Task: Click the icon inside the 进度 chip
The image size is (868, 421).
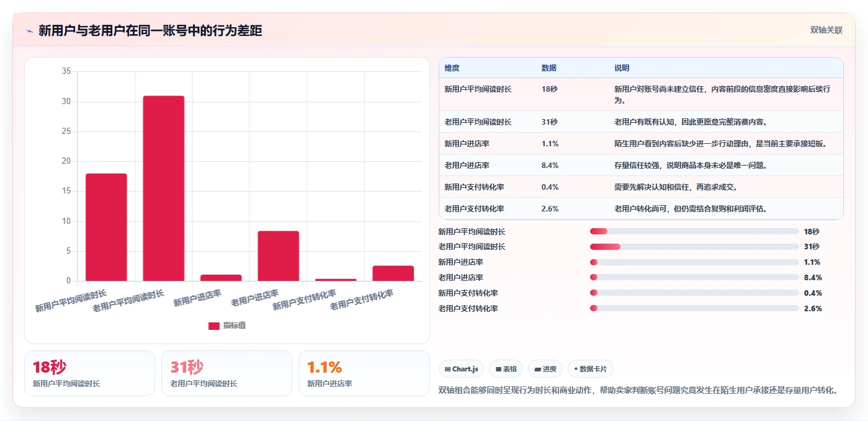Action: tap(537, 369)
